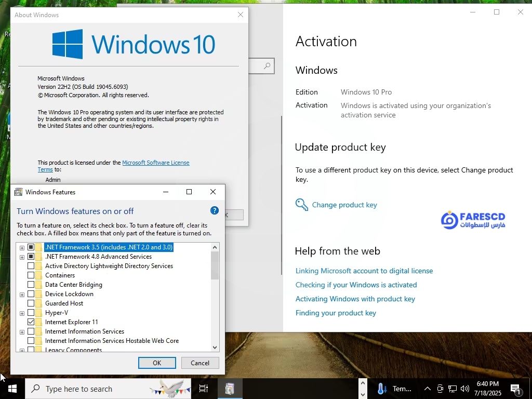Image resolution: width=532 pixels, height=399 pixels.
Task: Close the Windows Features dialog
Action: [213, 192]
